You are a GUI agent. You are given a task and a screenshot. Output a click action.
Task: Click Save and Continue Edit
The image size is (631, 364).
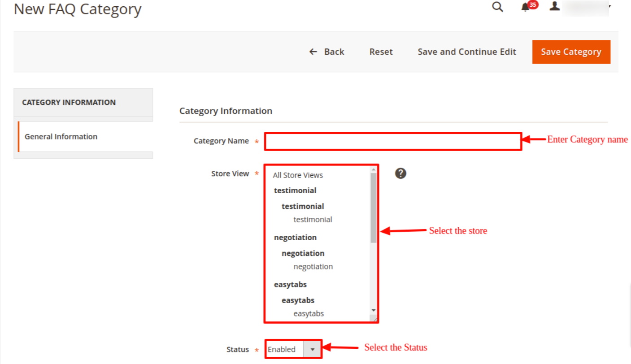467,52
